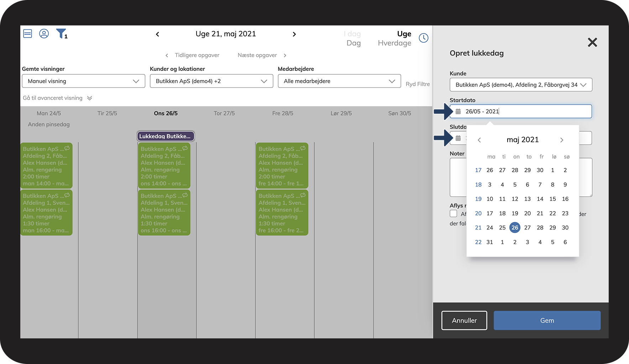Go to next week arrow
Image resolution: width=629 pixels, height=364 pixels.
pos(294,34)
